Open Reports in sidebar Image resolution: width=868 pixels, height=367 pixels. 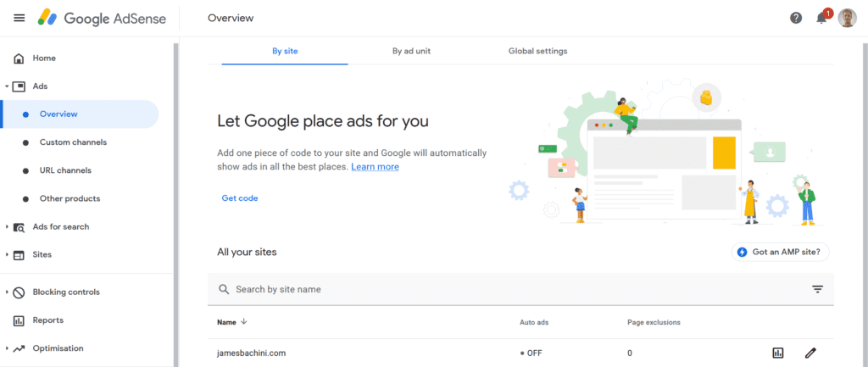48,320
